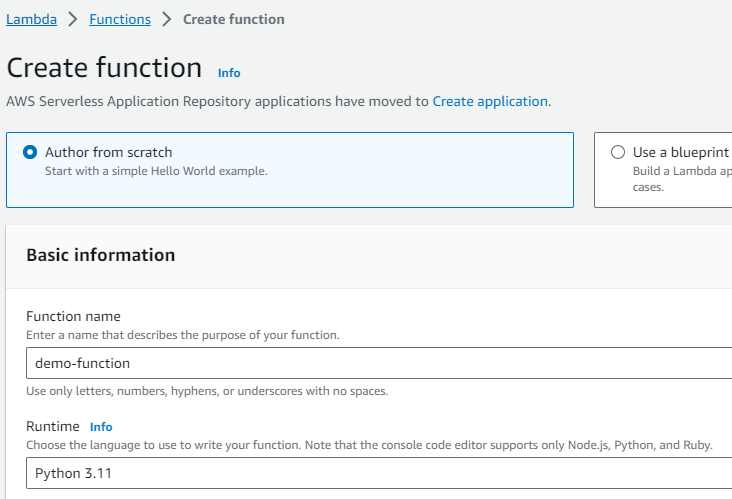Click the Runtime label text
732x499 pixels.
[x=53, y=427]
